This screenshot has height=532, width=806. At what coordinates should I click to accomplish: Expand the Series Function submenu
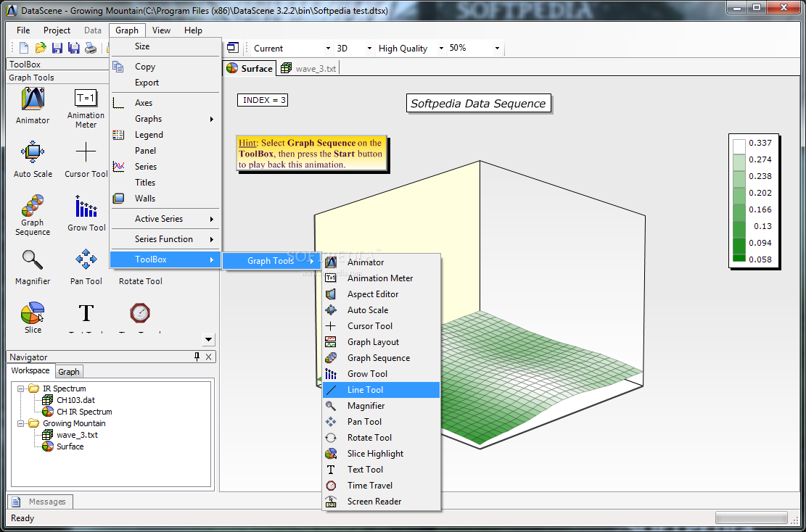tap(165, 239)
